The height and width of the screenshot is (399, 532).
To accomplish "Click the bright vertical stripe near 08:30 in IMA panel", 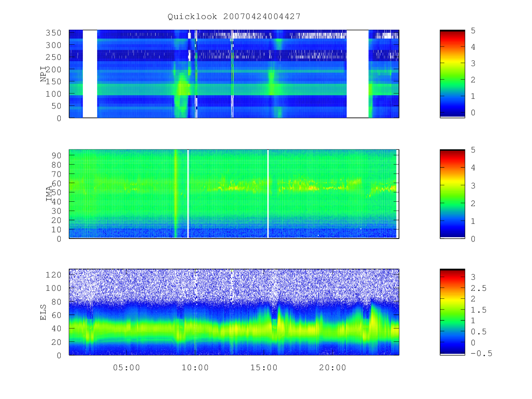I will click(176, 194).
